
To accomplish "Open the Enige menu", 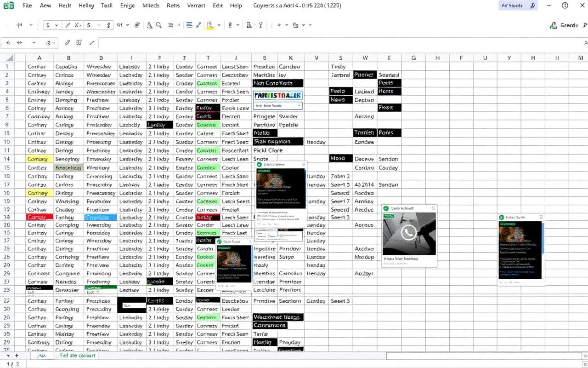I will click(x=127, y=6).
